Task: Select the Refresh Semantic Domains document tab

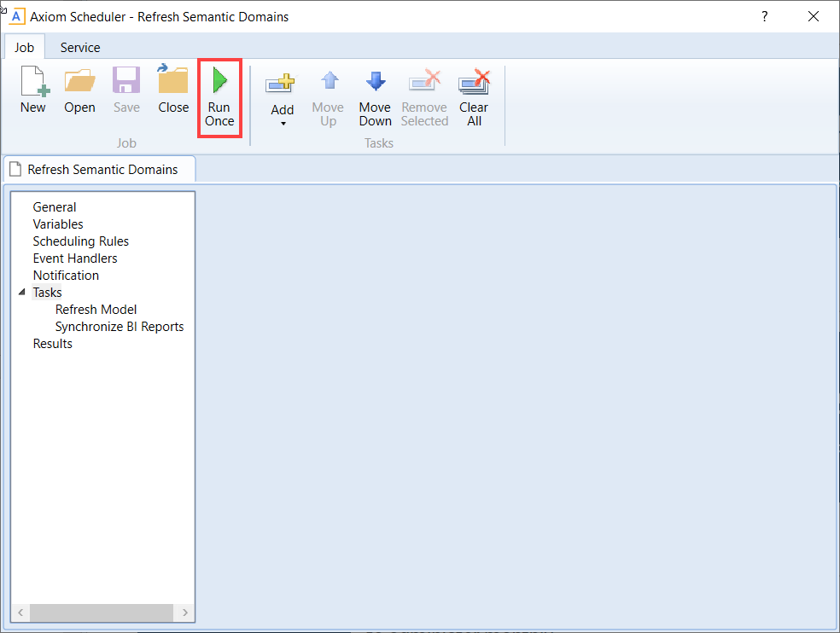Action: click(x=100, y=169)
